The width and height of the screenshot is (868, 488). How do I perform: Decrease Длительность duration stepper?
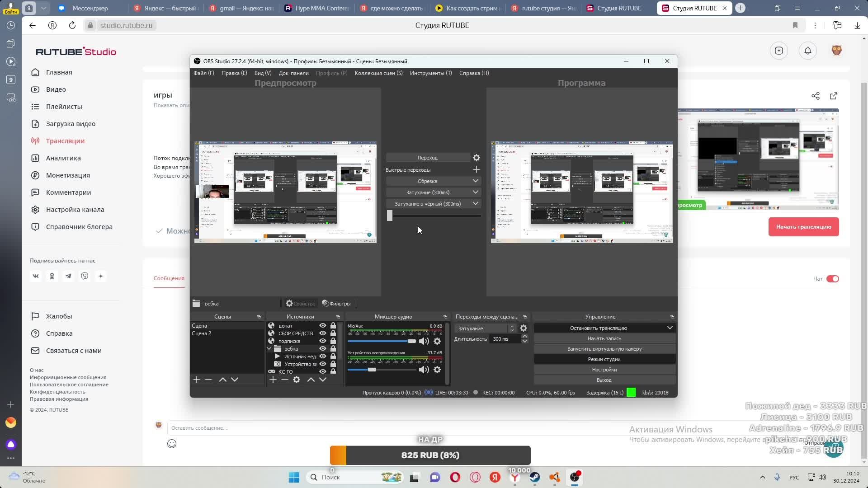pyautogui.click(x=525, y=341)
